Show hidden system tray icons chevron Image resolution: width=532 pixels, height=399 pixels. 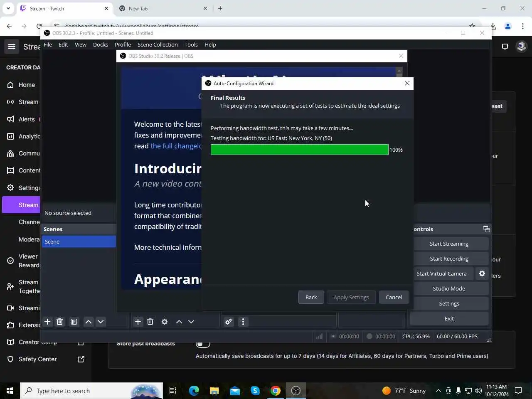point(438,391)
